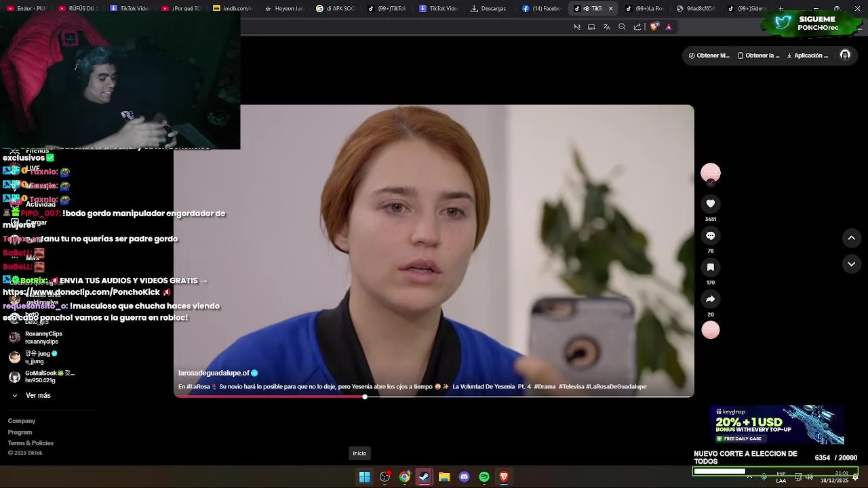Click the Obtener la... app button
Screen dimensions: 868x488
[x=759, y=56]
